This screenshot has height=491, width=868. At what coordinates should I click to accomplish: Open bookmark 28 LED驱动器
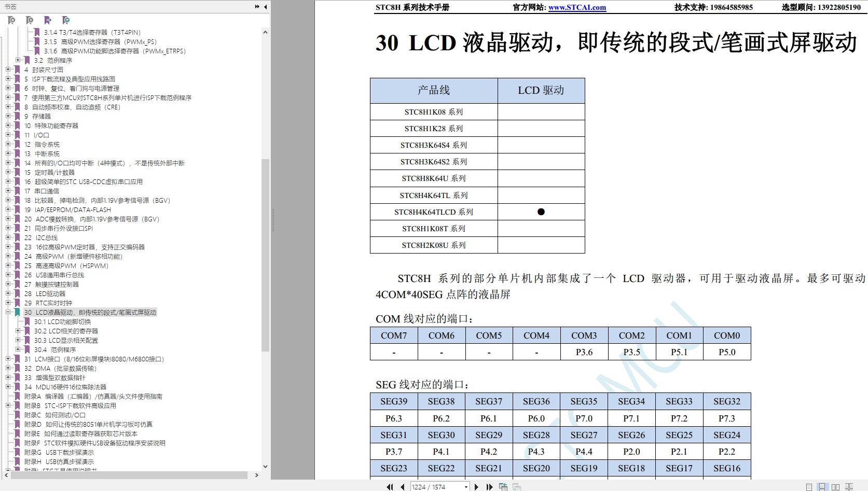point(45,293)
